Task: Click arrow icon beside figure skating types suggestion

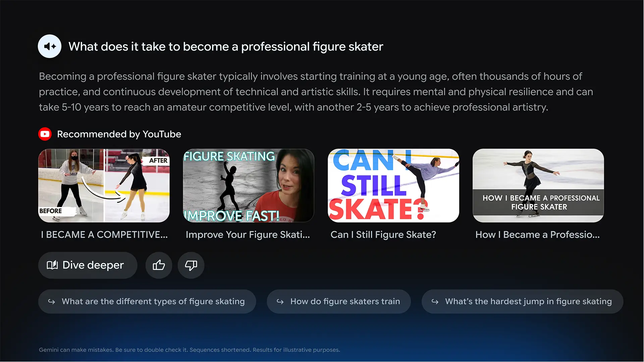Action: [52, 302]
